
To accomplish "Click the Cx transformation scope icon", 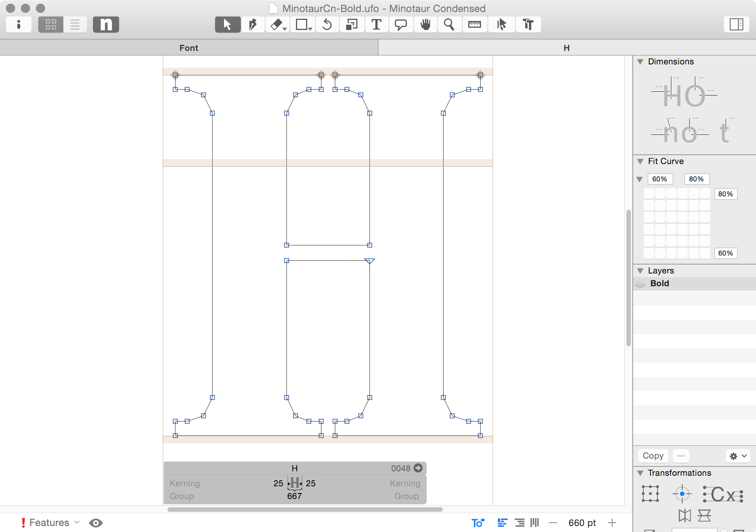I will [723, 494].
